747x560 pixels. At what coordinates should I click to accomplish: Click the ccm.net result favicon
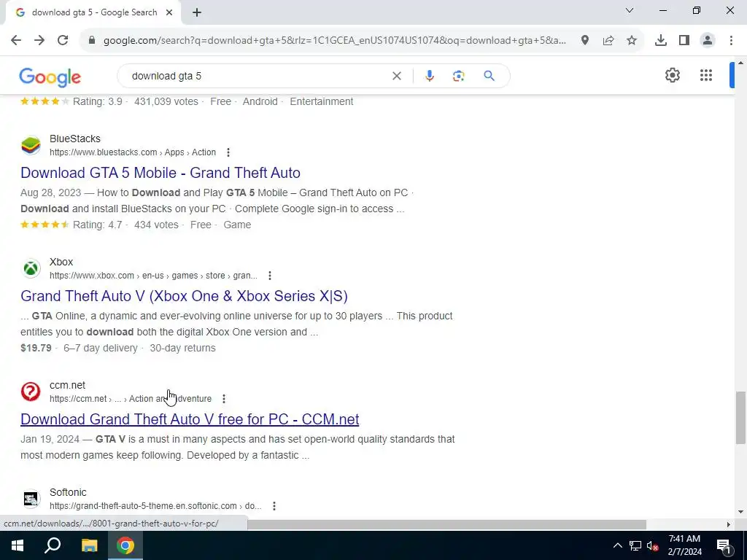pyautogui.click(x=31, y=392)
